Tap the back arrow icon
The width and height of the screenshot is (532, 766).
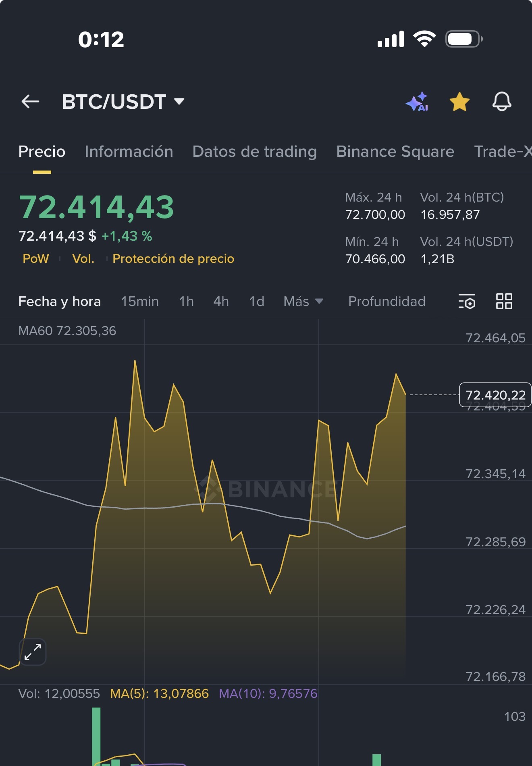tap(30, 102)
